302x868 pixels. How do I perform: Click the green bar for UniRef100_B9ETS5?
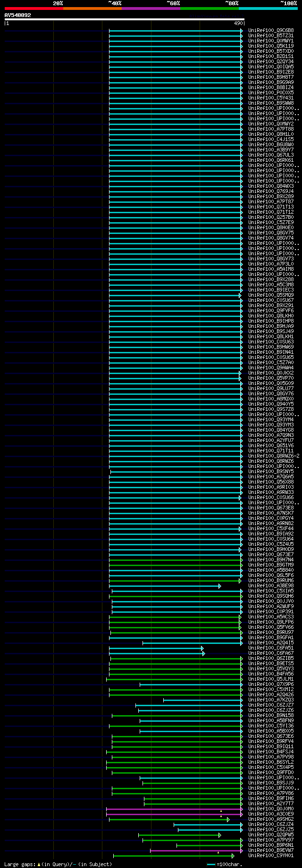point(176,664)
